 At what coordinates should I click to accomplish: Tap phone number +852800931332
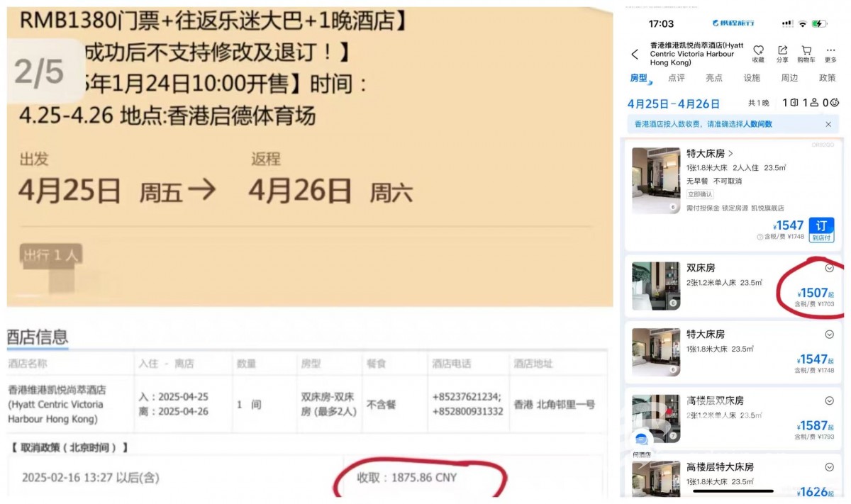[467, 411]
